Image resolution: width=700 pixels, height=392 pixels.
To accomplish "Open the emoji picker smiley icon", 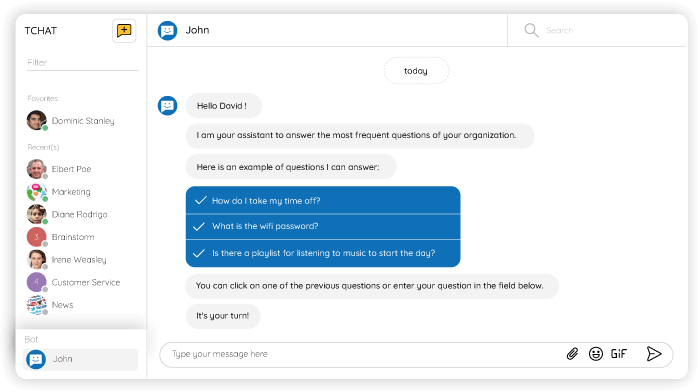I will click(x=596, y=354).
